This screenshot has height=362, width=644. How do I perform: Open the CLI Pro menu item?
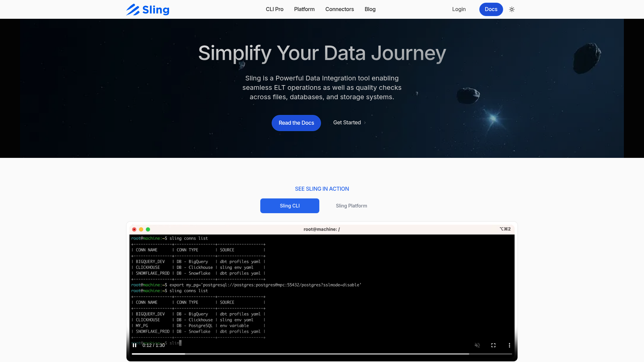pos(274,9)
